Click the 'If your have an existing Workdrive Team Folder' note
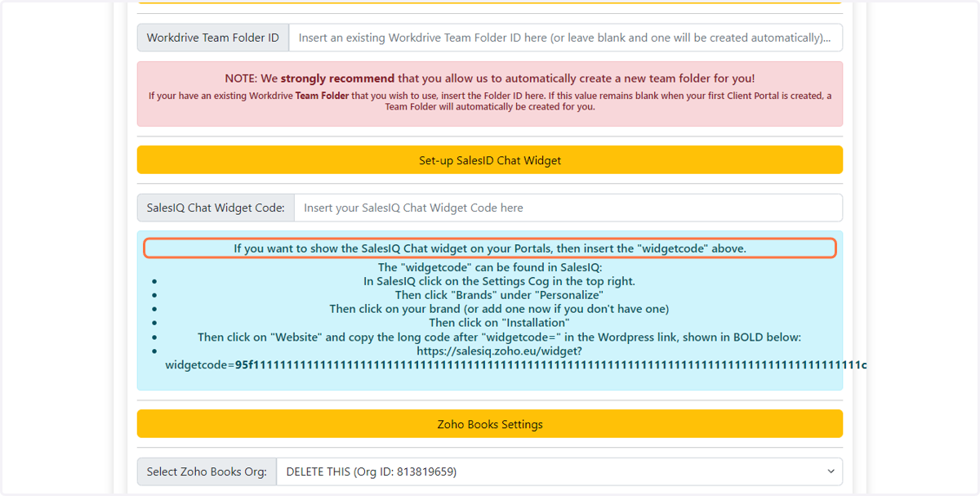The width and height of the screenshot is (980, 496). [x=490, y=101]
